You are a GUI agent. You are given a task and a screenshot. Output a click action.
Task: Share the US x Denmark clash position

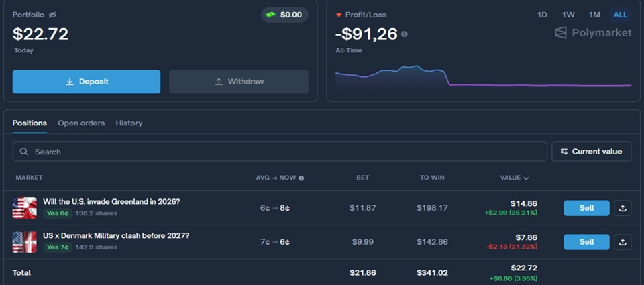click(x=623, y=242)
